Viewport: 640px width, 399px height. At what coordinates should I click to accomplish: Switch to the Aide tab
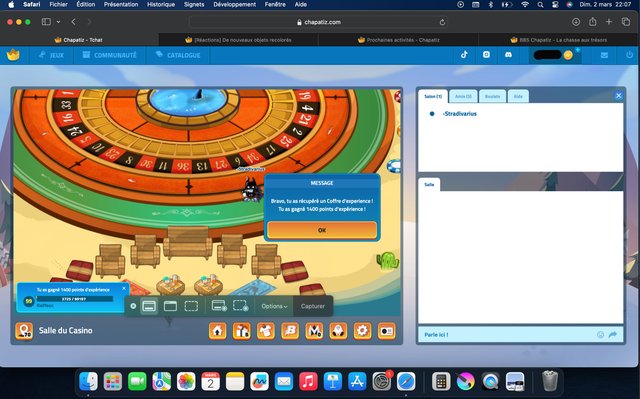coord(518,96)
